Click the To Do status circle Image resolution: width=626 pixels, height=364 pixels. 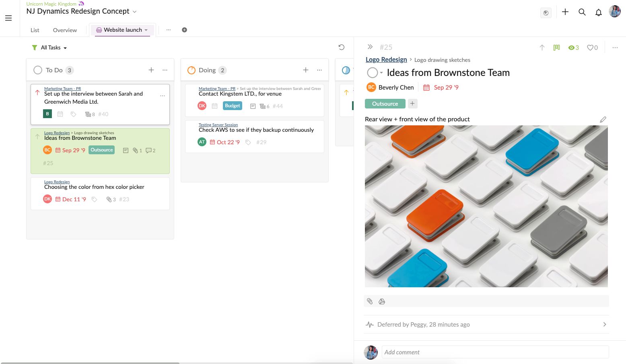pos(38,70)
